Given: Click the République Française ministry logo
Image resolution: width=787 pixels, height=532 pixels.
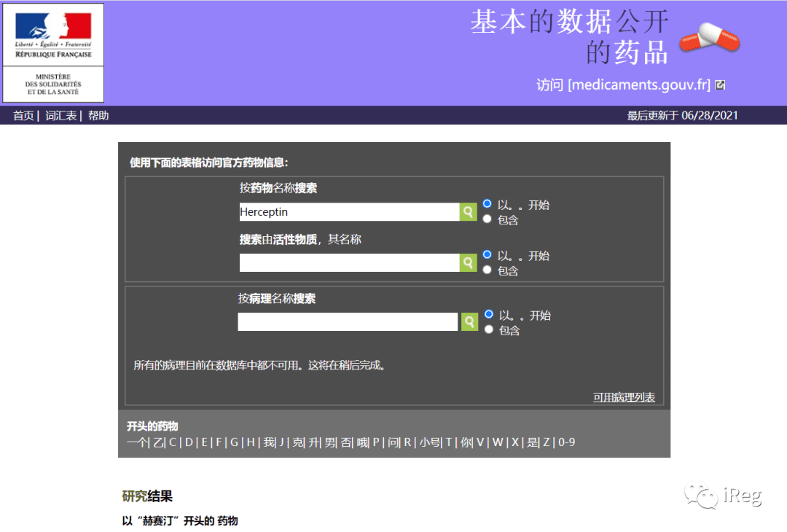Looking at the screenshot, I should [x=53, y=52].
